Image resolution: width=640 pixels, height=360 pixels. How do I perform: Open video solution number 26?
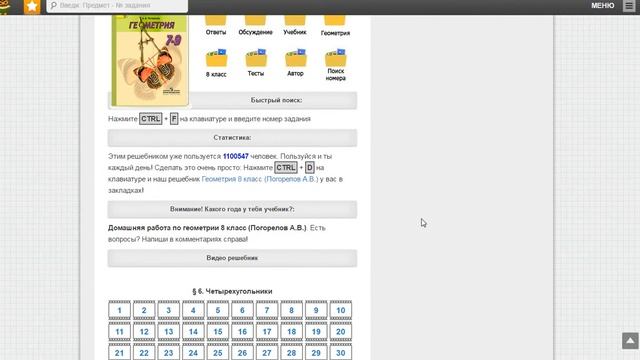[242, 352]
